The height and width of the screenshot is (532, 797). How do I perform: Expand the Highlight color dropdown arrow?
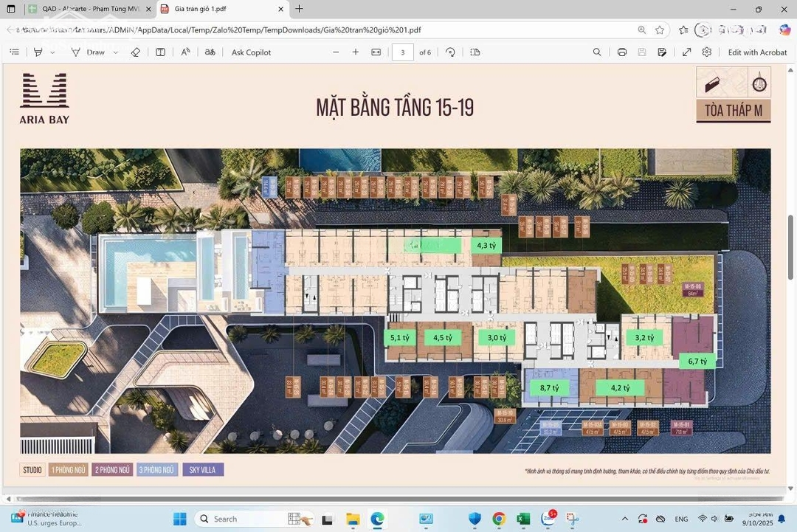(52, 52)
